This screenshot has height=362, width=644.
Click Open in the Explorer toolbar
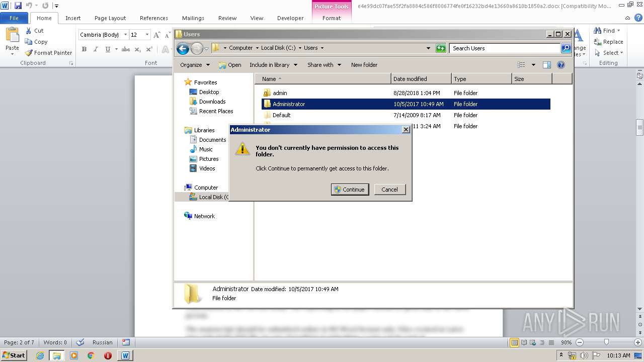(230, 65)
